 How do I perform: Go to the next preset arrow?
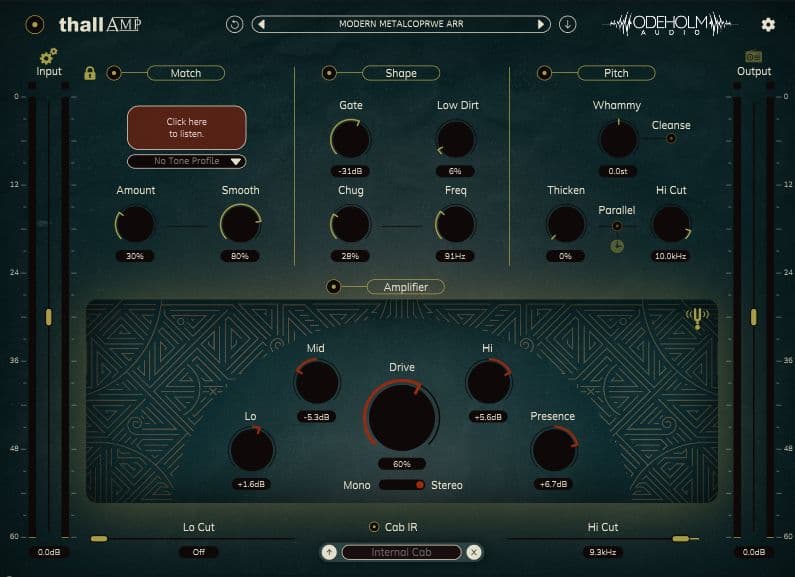click(x=540, y=24)
